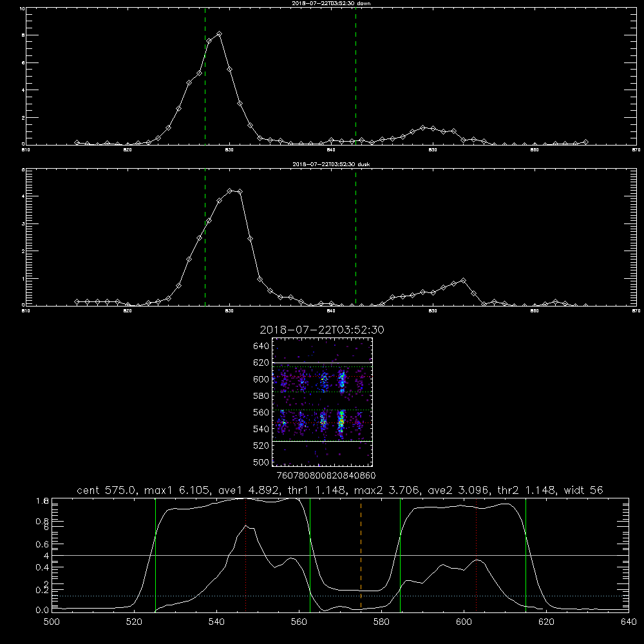Click the 'widt 56' value

coord(583,490)
